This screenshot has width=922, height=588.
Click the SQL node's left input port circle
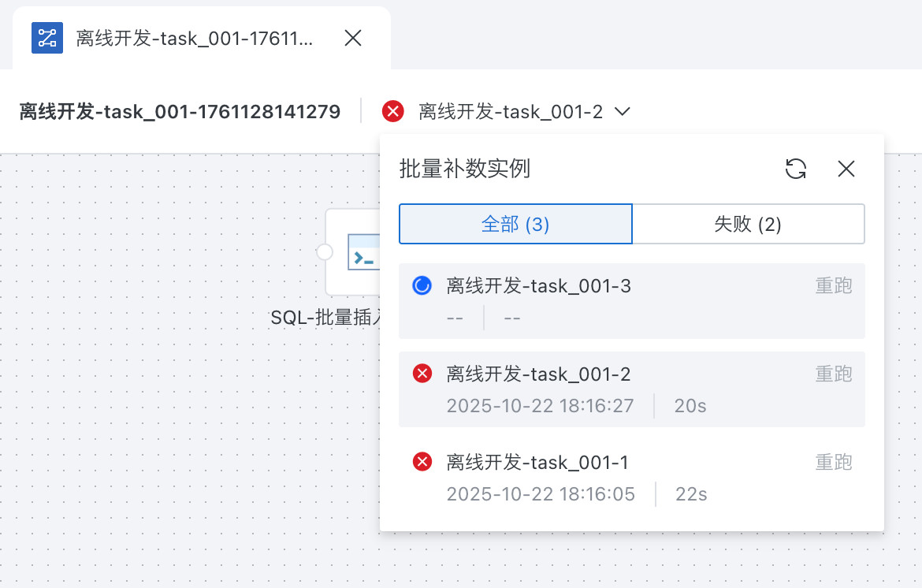324,252
